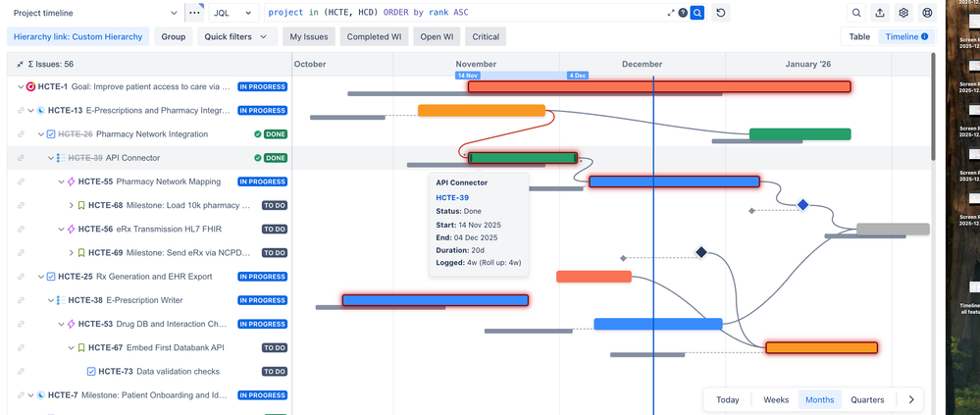Viewport: 980px width, 415px height.
Task: Open settings gear icon
Action: 903,13
